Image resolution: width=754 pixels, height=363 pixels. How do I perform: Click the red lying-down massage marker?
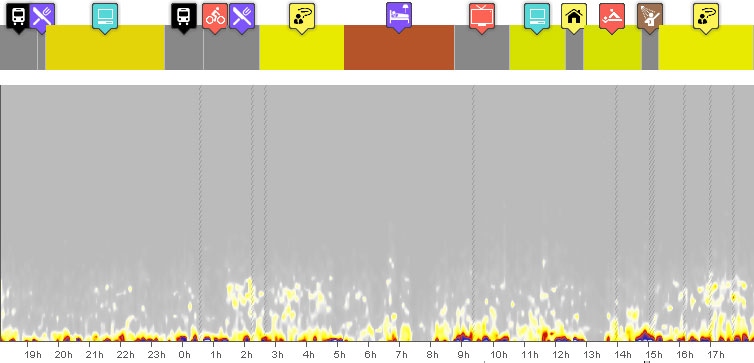[612, 18]
